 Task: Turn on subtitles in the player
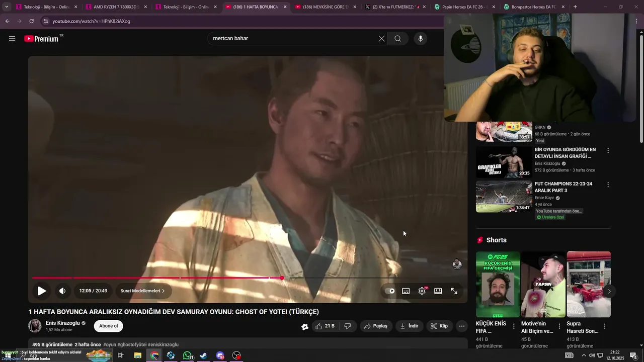coord(406,291)
